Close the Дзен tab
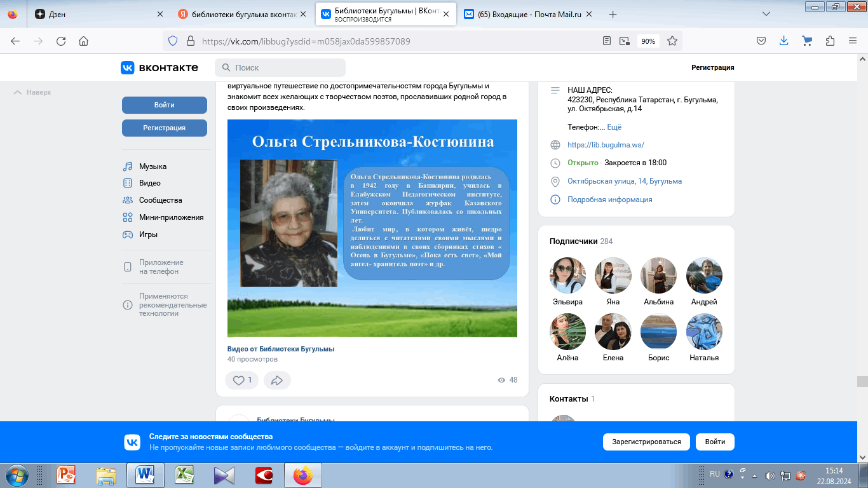Viewport: 868px width, 488px height. 159,14
